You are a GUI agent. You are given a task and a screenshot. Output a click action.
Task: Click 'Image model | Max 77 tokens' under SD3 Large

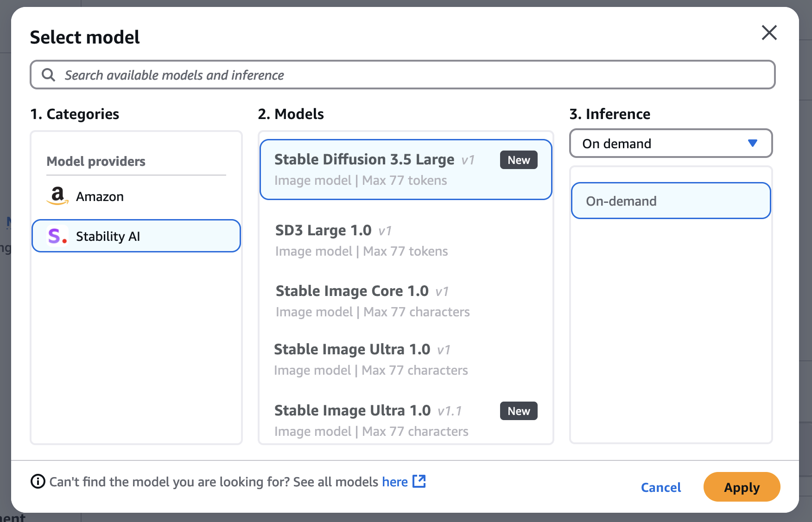point(362,251)
